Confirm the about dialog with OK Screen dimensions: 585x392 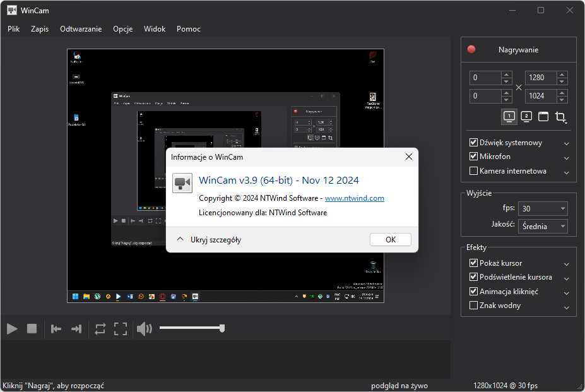391,240
